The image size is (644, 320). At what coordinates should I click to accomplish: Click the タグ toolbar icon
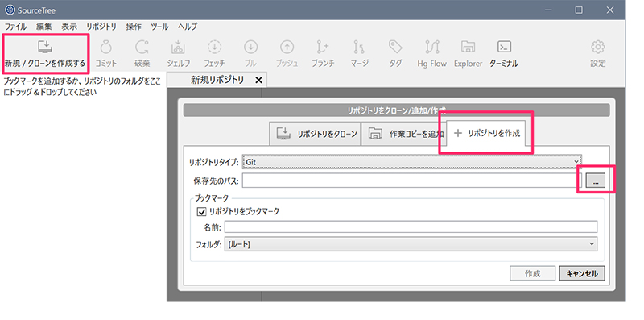(395, 53)
